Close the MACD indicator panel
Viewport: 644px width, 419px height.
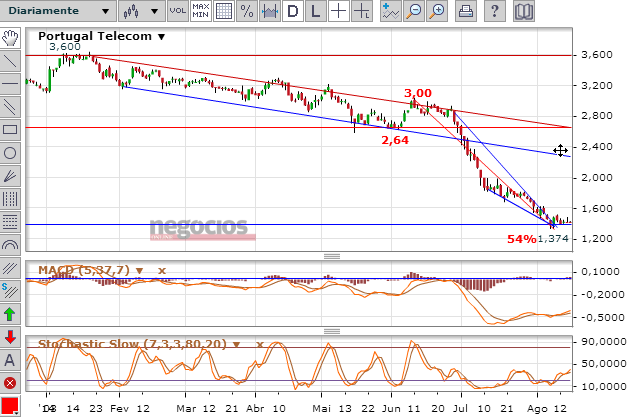coord(162,271)
